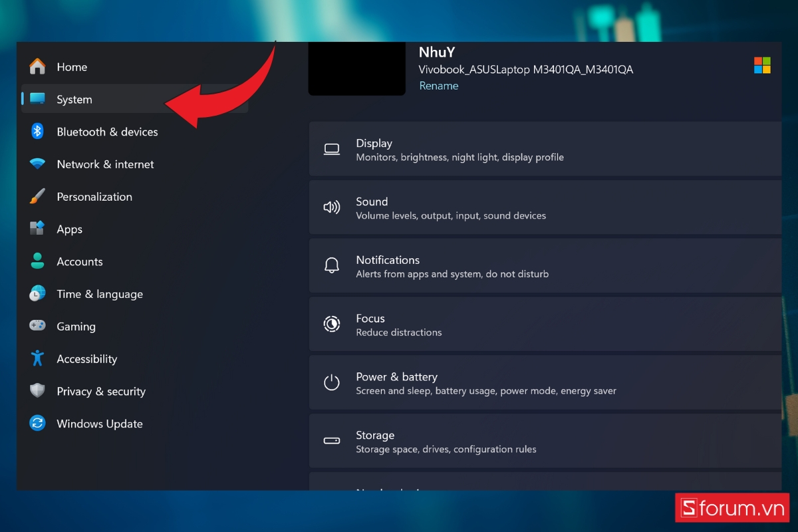Open the Power & battery settings row
Screen dimensions: 798x532
(x=545, y=382)
